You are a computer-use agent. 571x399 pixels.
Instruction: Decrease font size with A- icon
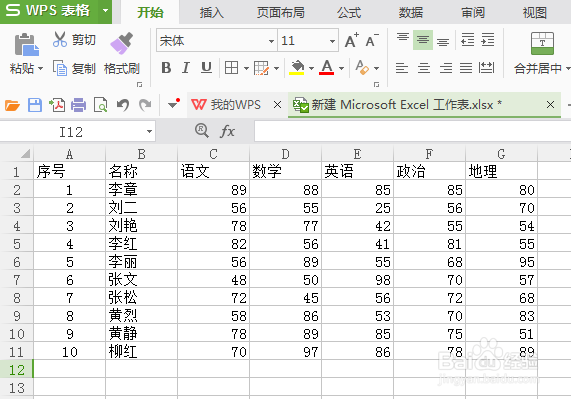(372, 40)
